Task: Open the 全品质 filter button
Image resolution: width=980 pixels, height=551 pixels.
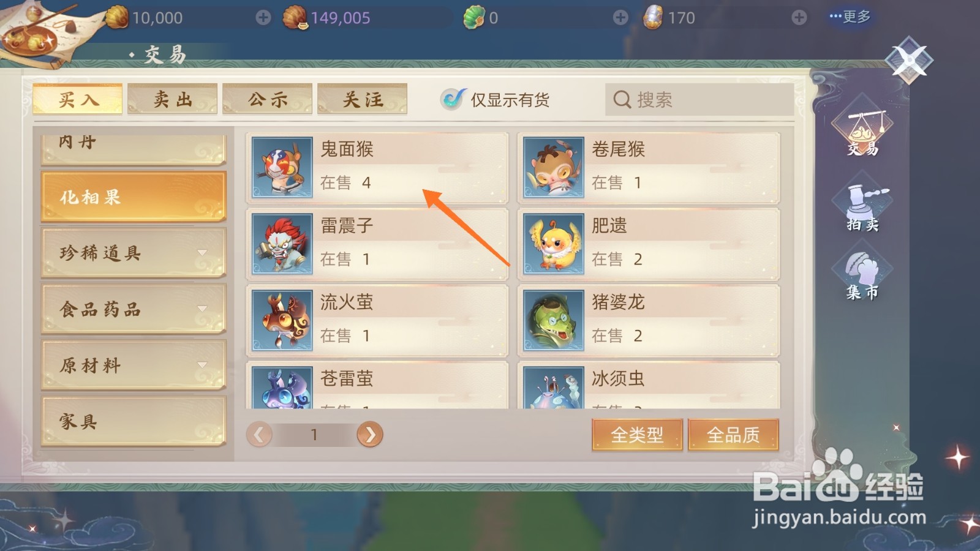Action: (733, 435)
